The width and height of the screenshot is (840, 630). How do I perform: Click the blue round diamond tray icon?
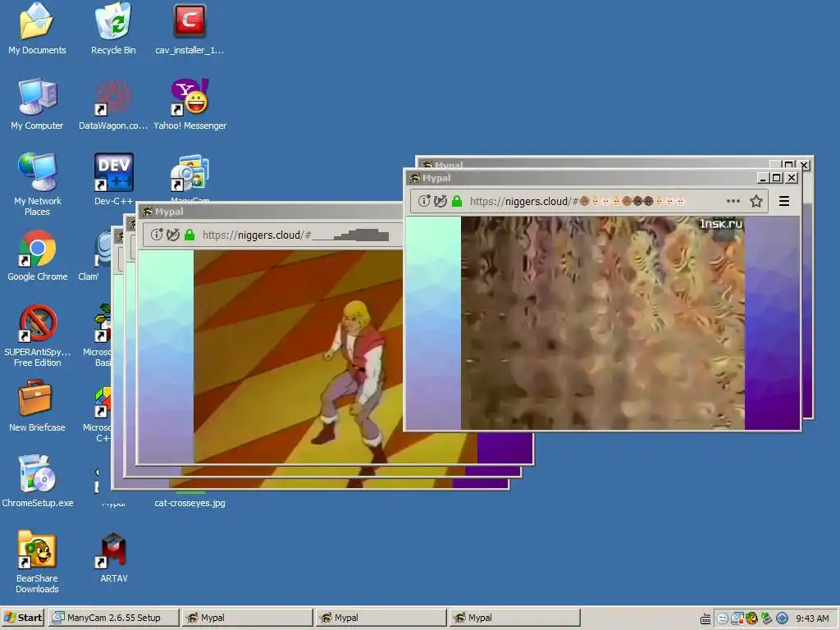pyautogui.click(x=782, y=619)
